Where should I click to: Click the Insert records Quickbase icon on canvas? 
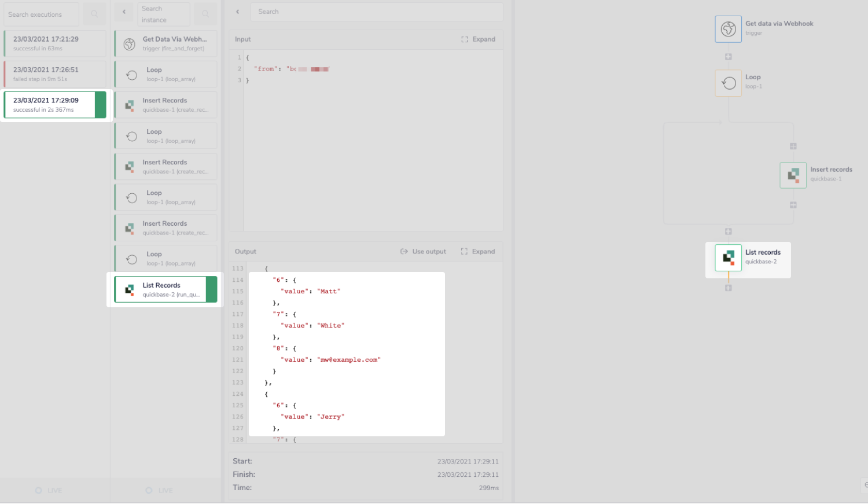[x=793, y=175]
